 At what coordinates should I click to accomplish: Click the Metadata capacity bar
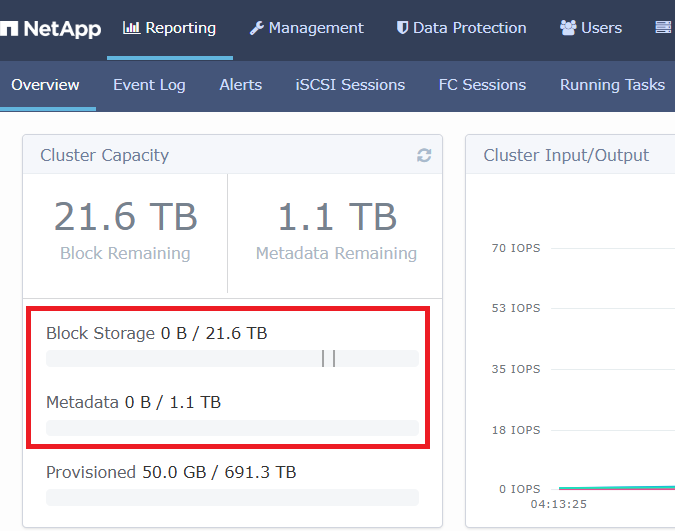[232, 428]
